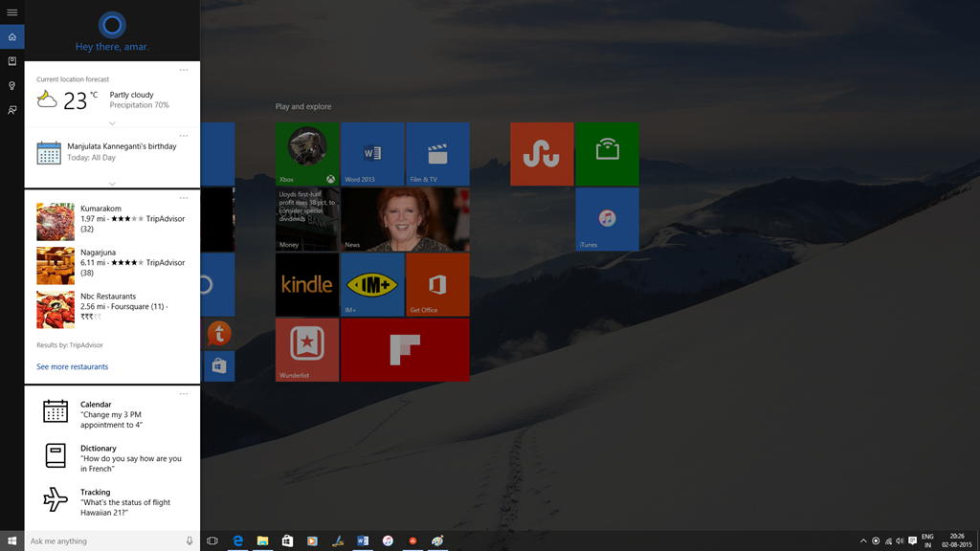Image resolution: width=980 pixels, height=551 pixels.
Task: Select the Dictionary tip suggestion
Action: coord(112,458)
